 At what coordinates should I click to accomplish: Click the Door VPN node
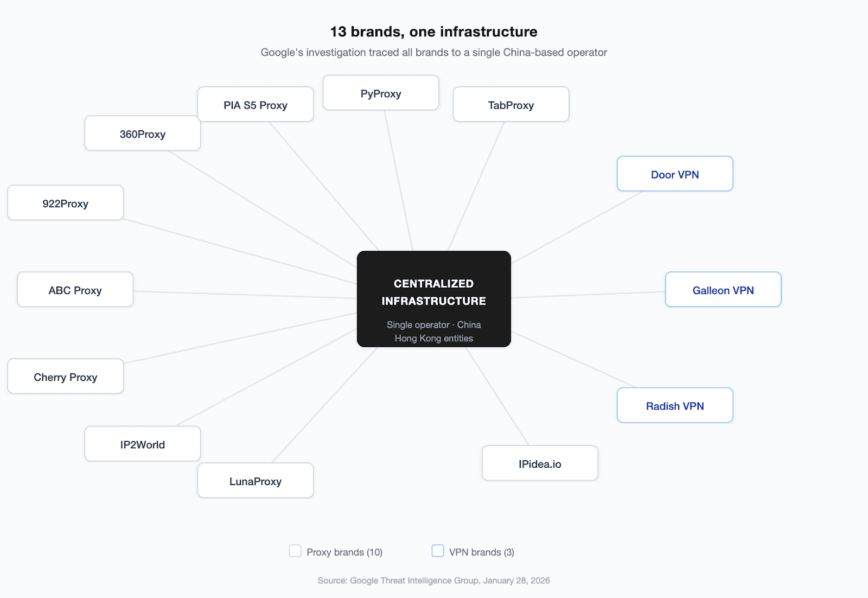point(675,174)
